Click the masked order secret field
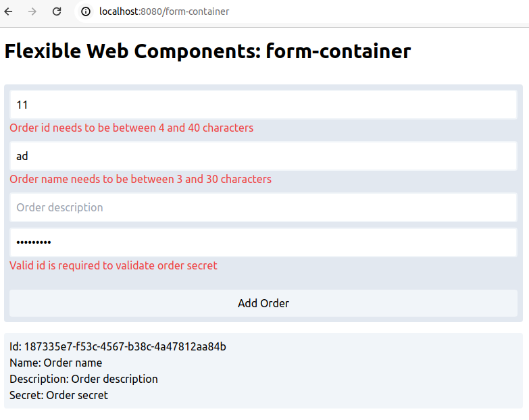 coord(263,242)
